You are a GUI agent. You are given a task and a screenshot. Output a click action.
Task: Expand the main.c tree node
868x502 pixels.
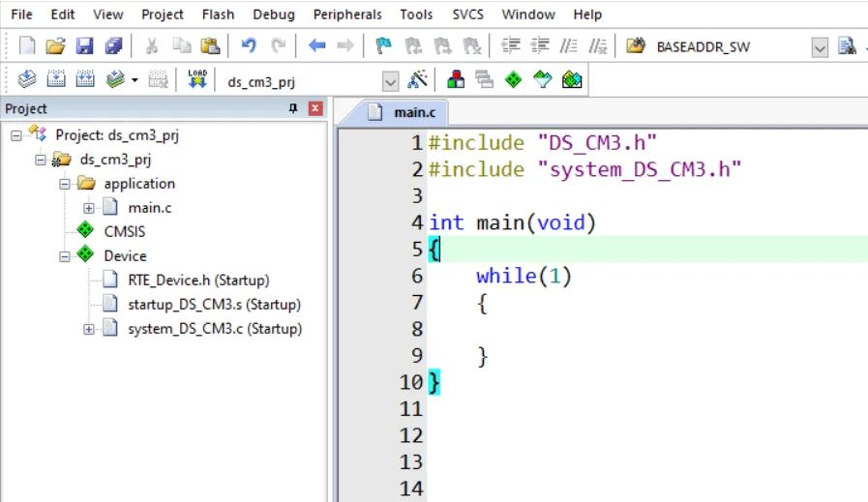[x=89, y=208]
